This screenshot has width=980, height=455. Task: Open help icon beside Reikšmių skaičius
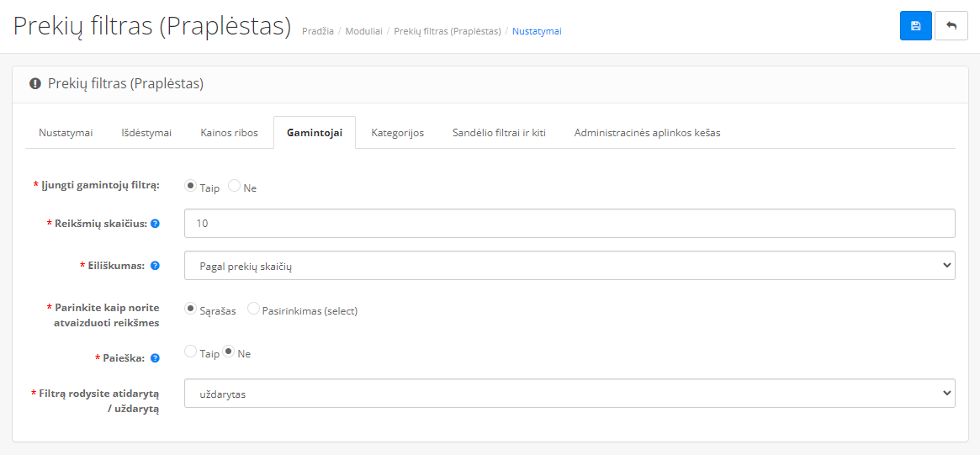(155, 223)
